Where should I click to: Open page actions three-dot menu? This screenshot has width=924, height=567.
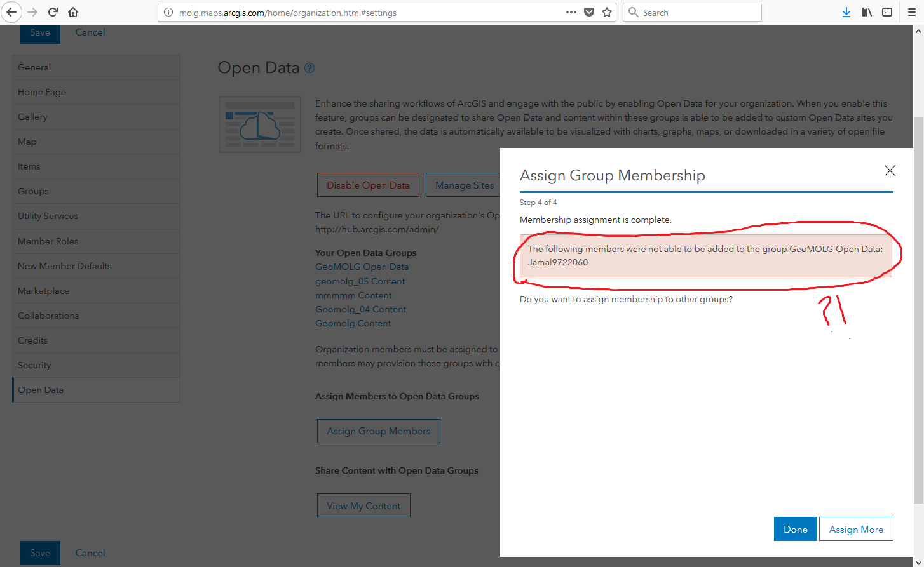pyautogui.click(x=571, y=12)
